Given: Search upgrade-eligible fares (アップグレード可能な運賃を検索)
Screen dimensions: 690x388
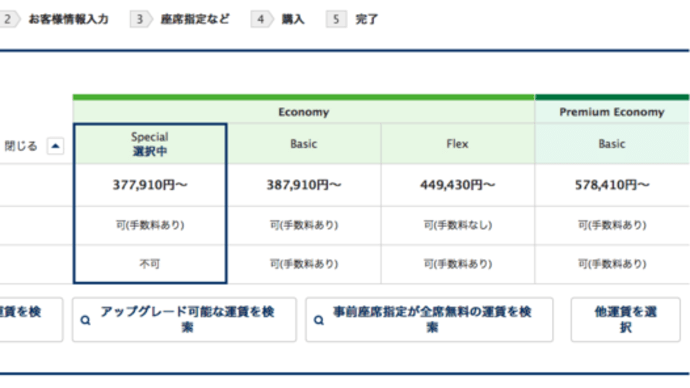Looking at the screenshot, I should (184, 319).
